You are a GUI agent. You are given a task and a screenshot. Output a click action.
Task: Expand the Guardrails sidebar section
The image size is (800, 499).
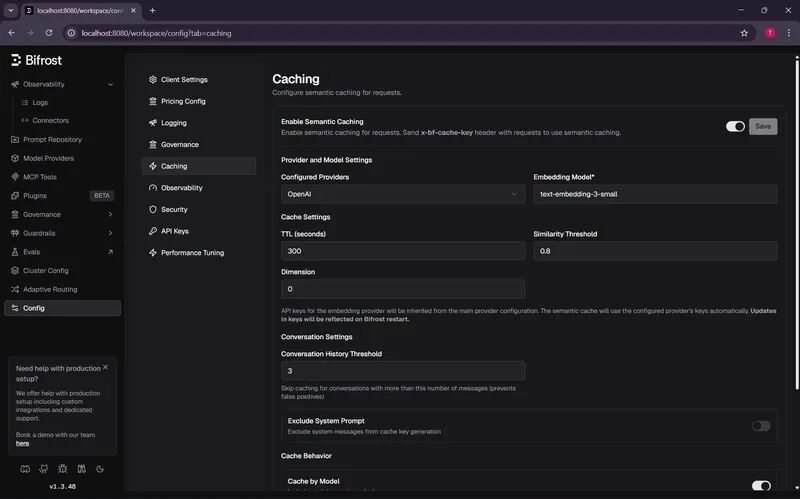(110, 233)
